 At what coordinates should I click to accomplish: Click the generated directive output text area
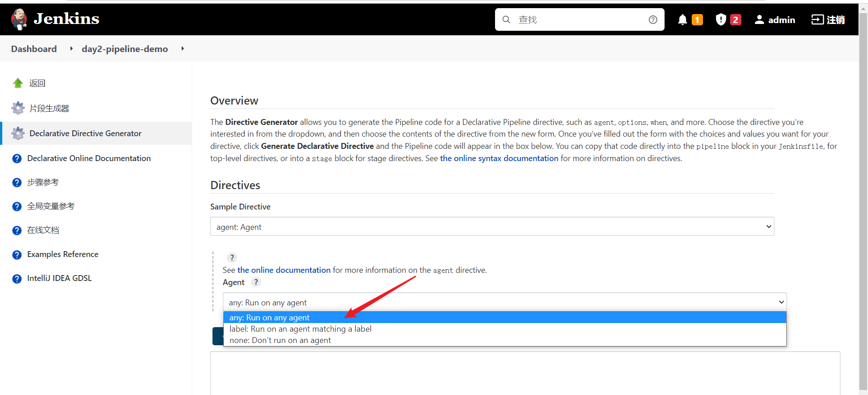525,373
